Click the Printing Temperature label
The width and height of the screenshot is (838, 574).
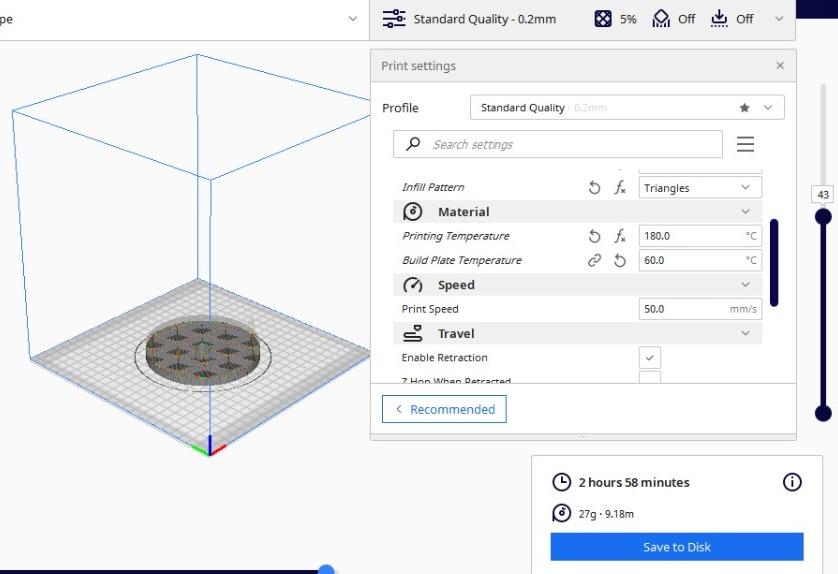[455, 236]
